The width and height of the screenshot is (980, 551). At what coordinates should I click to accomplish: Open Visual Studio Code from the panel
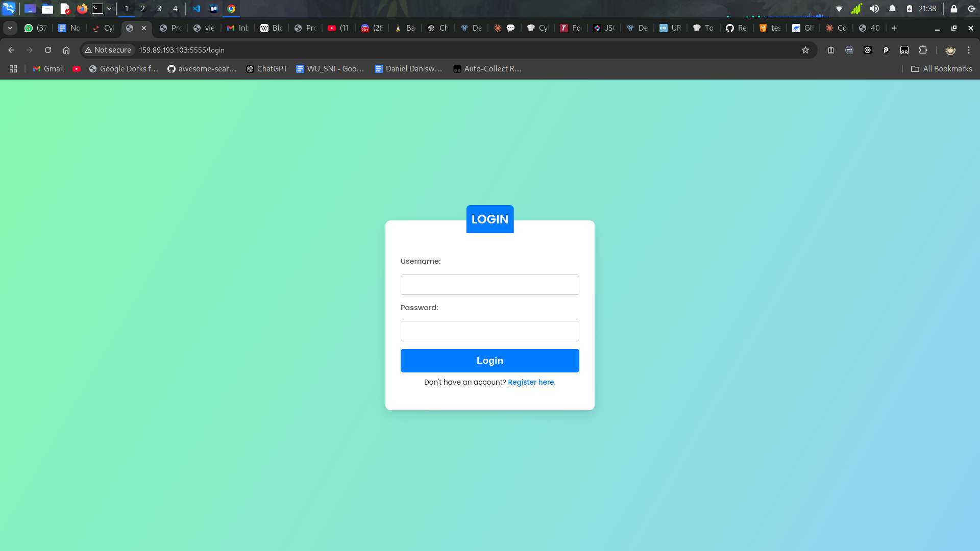(197, 9)
